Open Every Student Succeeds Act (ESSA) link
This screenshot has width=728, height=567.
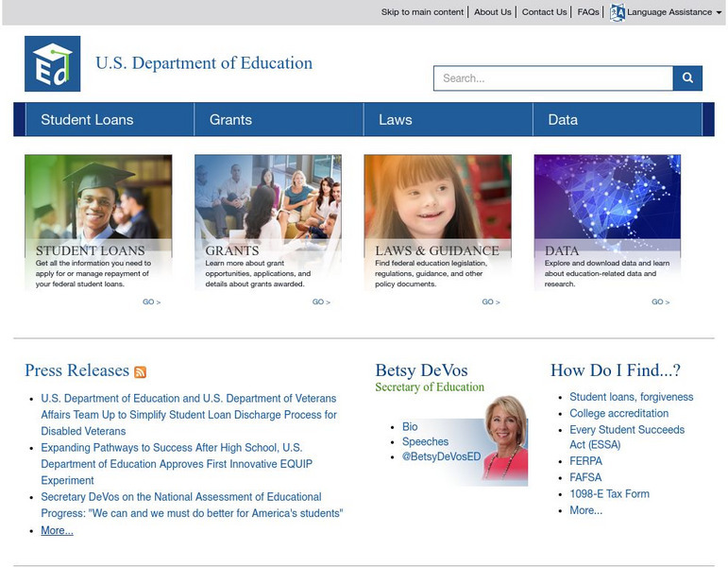point(627,437)
